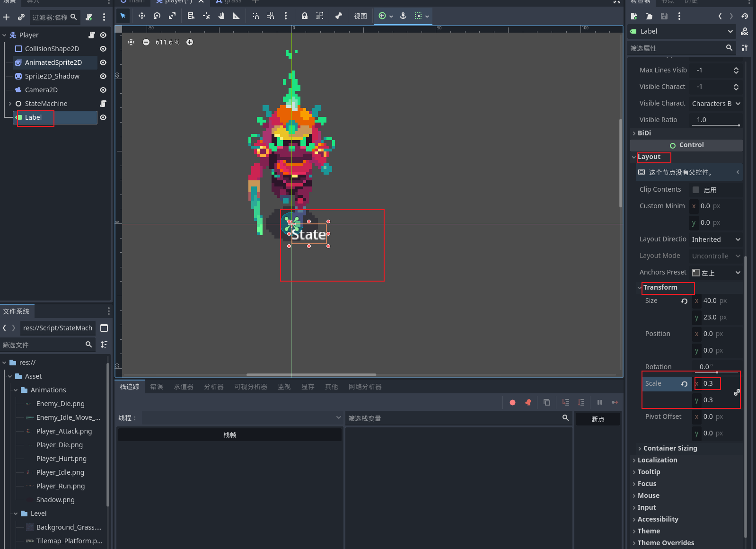This screenshot has width=756, height=549.
Task: Open Anchors Preset dropdown
Action: click(716, 273)
